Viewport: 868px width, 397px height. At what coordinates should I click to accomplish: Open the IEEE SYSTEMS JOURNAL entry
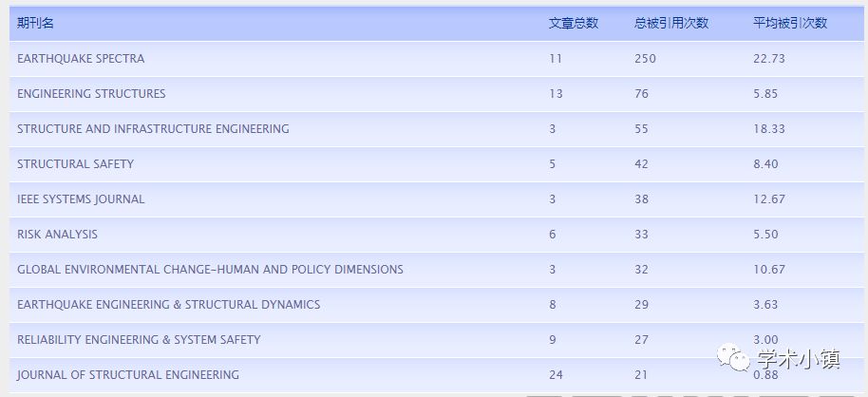[81, 199]
